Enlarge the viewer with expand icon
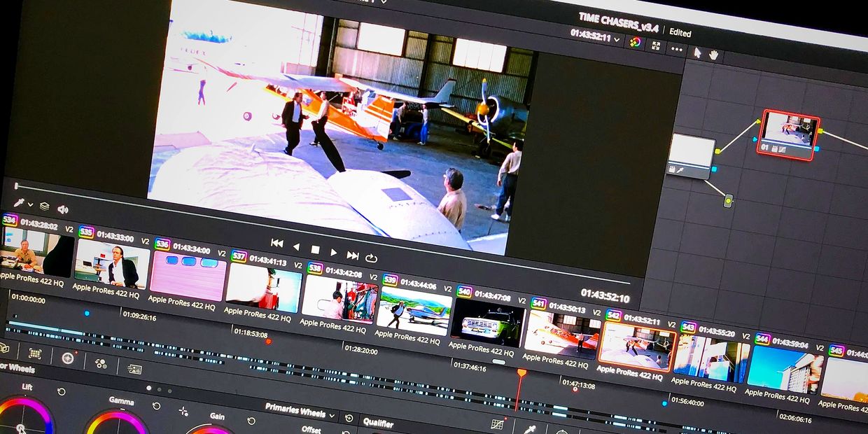The width and height of the screenshot is (868, 434). click(656, 45)
